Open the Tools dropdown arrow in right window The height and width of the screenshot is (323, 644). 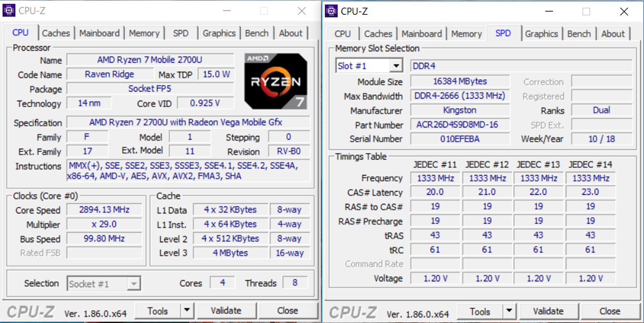tap(509, 311)
